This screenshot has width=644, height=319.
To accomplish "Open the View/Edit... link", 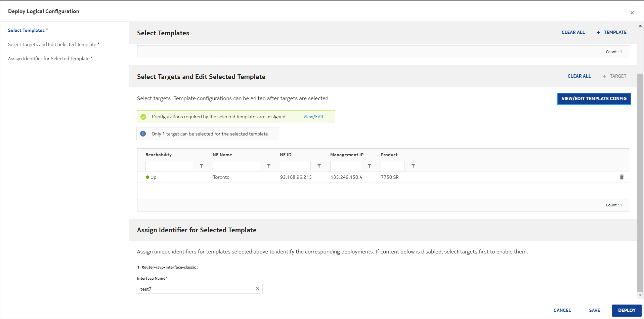I will (x=315, y=117).
